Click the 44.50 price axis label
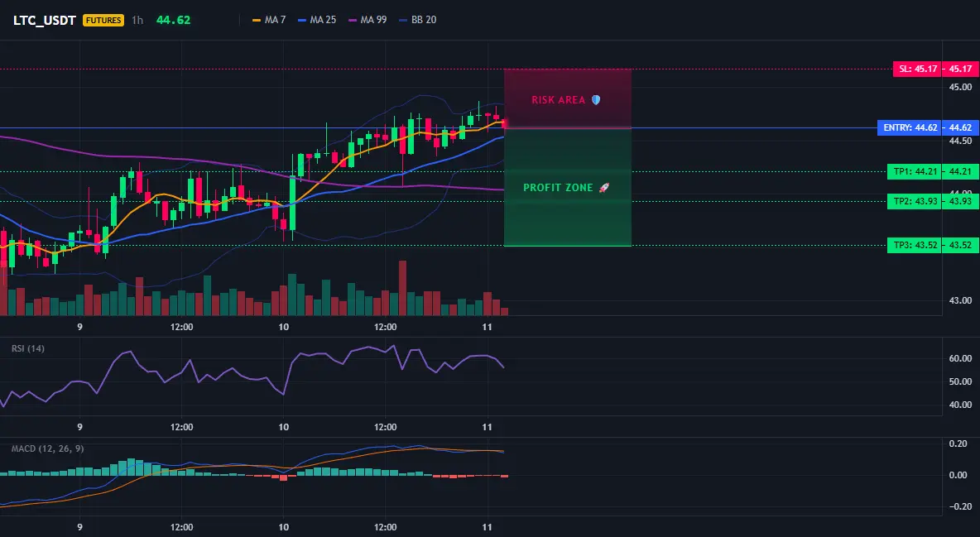980x537 pixels. click(960, 141)
